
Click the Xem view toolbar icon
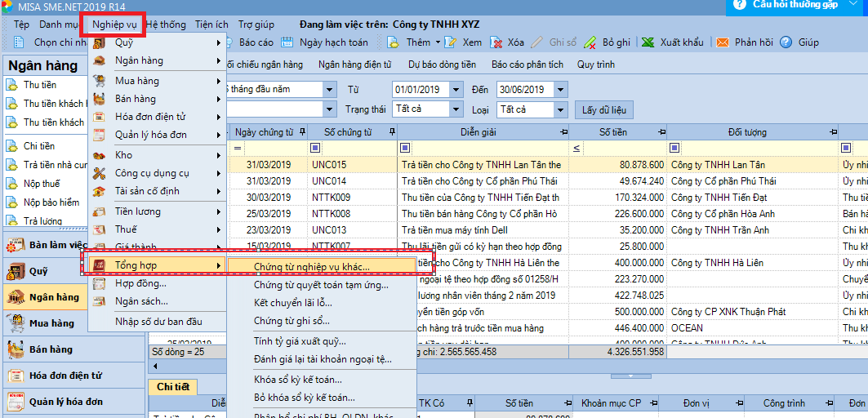(x=450, y=42)
